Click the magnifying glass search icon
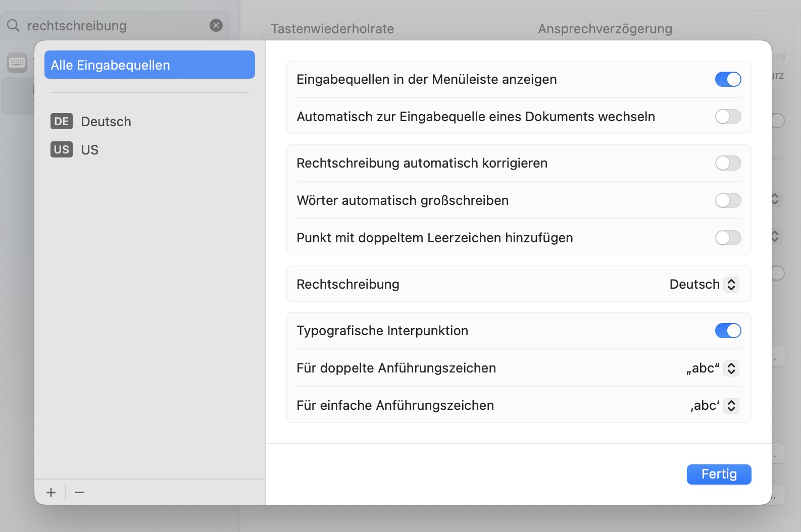This screenshot has width=801, height=532. 14,25
